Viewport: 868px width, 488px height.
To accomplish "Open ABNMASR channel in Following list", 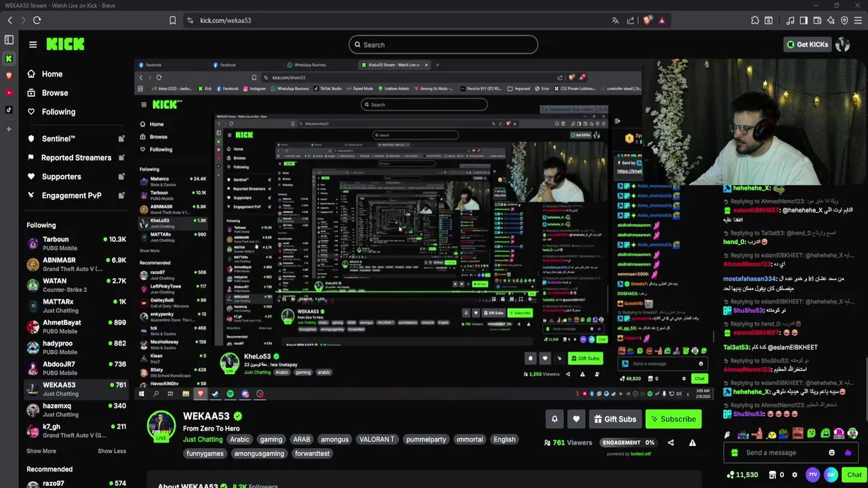I will click(x=75, y=264).
